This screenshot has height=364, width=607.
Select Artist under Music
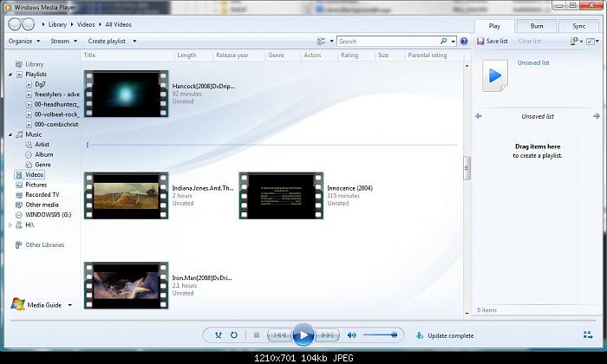[42, 144]
